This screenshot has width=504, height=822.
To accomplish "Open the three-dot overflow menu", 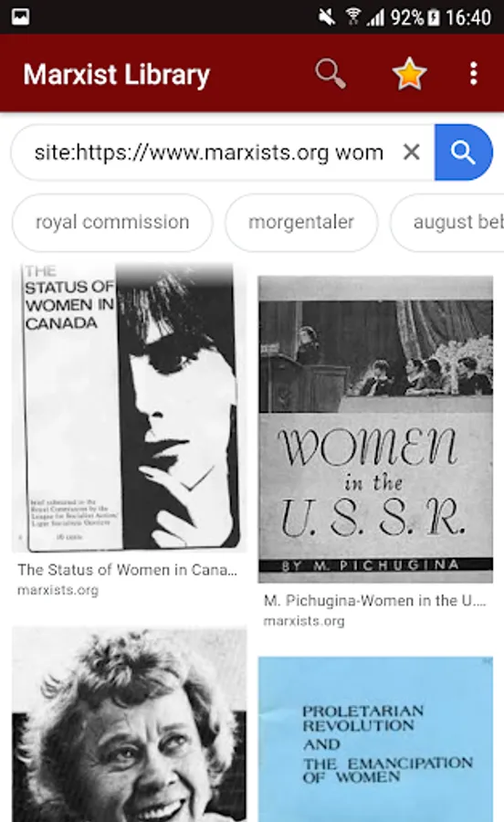I will (474, 74).
